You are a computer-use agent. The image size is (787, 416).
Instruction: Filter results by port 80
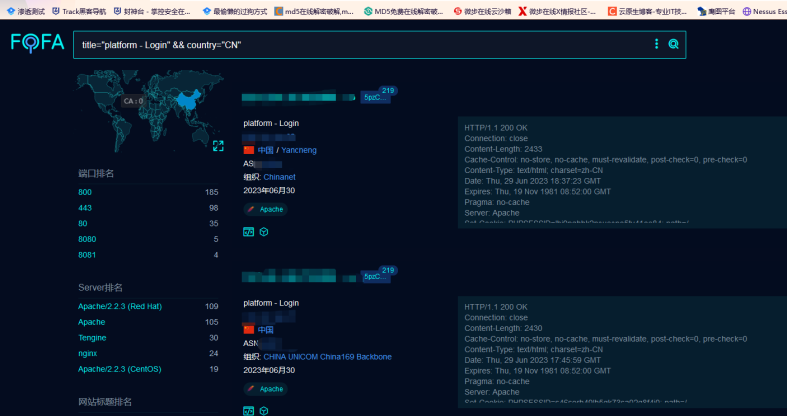click(82, 223)
